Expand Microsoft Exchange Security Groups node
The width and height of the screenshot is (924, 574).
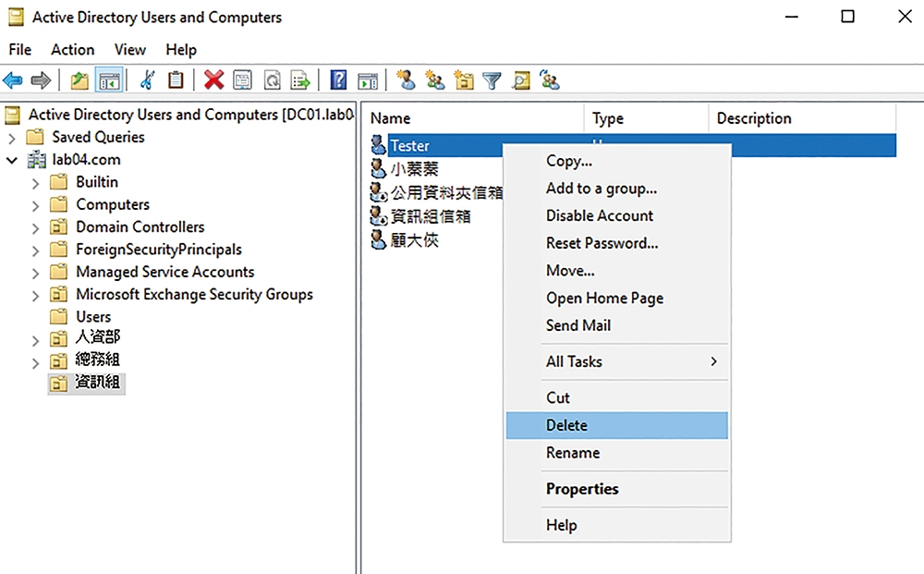[x=35, y=296]
